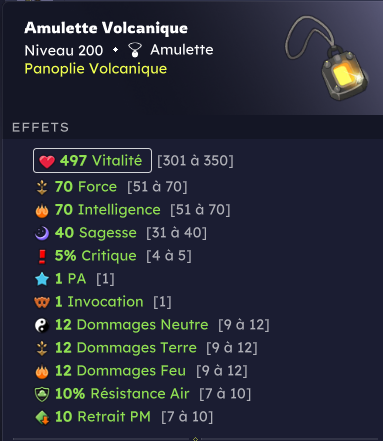Click the Amulette Volcanique title
This screenshot has width=383, height=441.
(x=106, y=28)
